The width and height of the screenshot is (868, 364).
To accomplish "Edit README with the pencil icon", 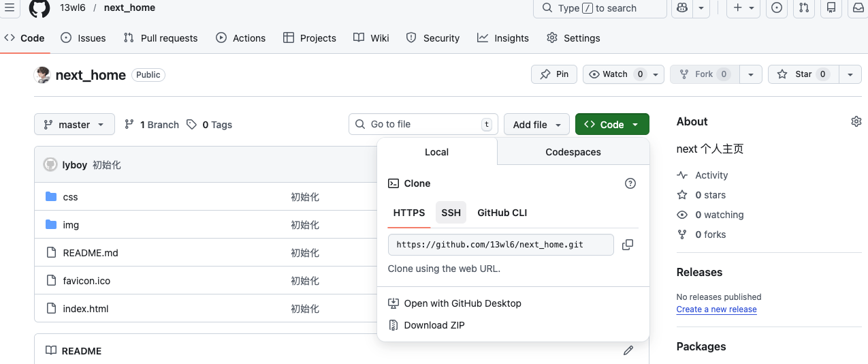I will [628, 350].
